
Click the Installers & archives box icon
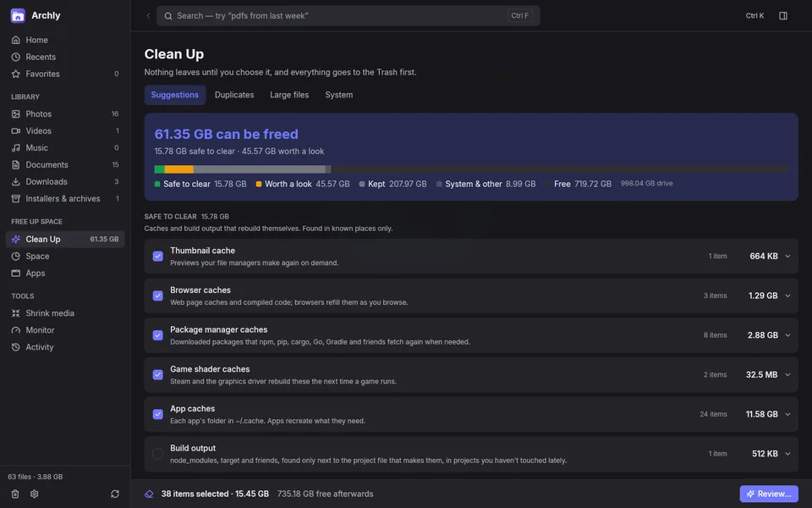(15, 198)
